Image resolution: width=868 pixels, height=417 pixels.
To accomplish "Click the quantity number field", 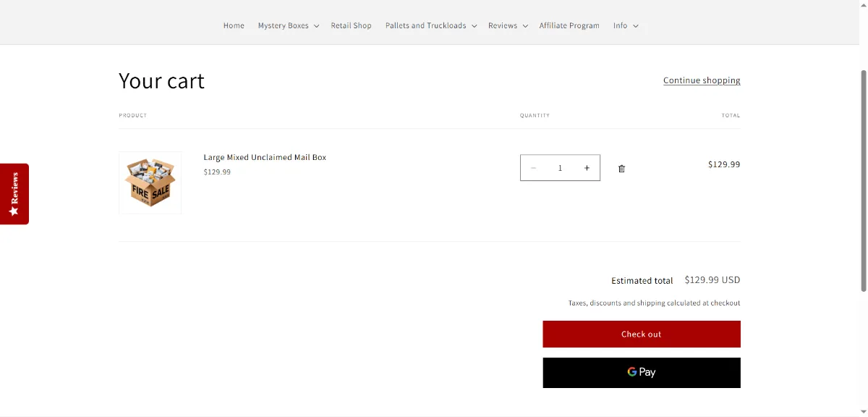I will [x=560, y=168].
